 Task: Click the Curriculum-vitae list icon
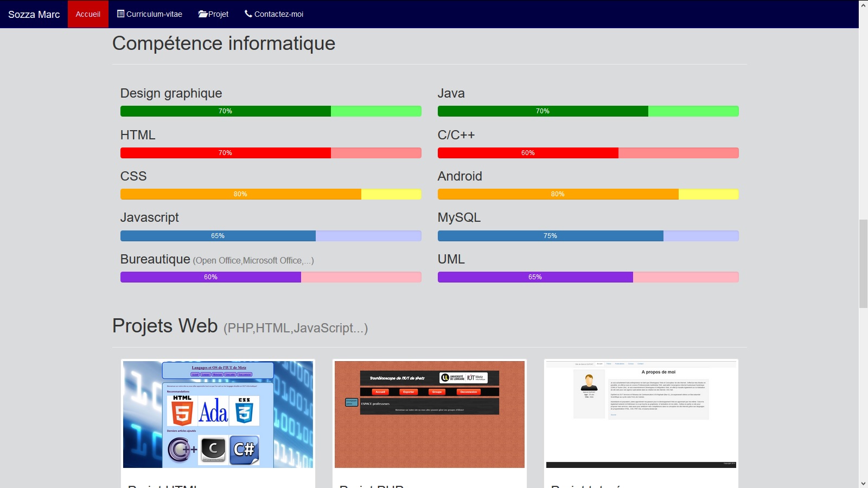click(x=120, y=14)
